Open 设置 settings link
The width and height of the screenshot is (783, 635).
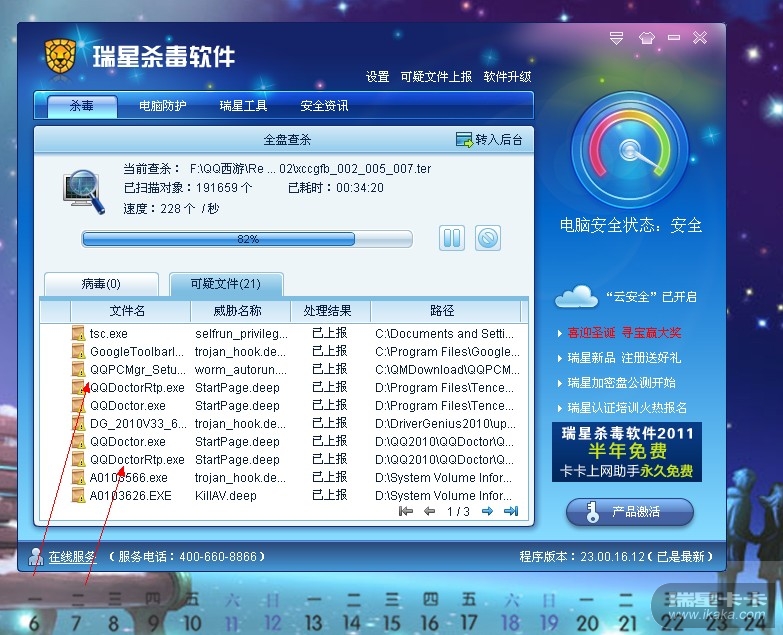pos(377,76)
